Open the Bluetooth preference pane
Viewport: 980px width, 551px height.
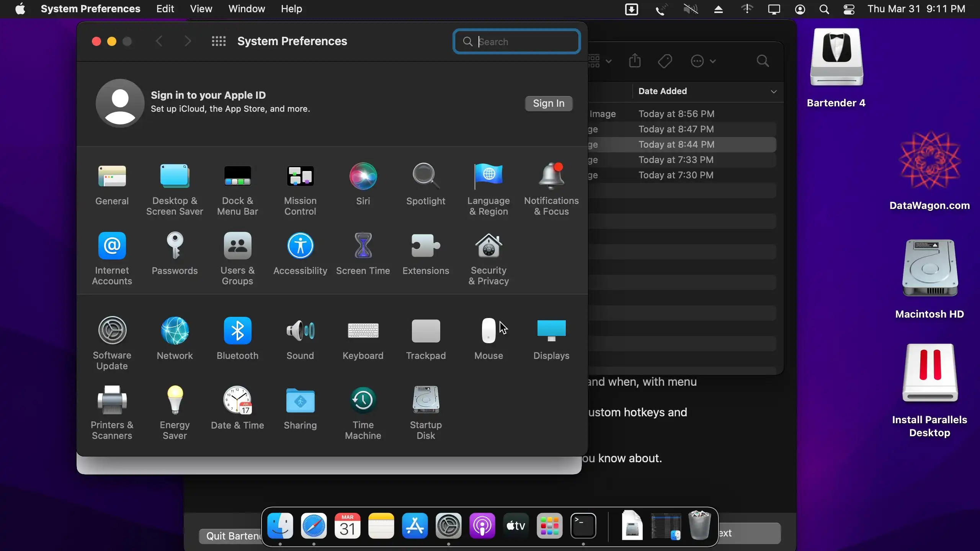(237, 331)
